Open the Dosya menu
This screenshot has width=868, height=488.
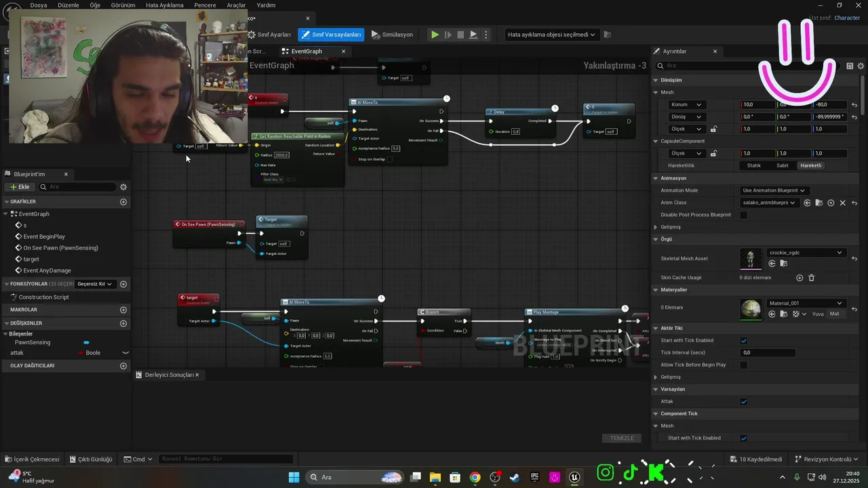[x=39, y=5]
